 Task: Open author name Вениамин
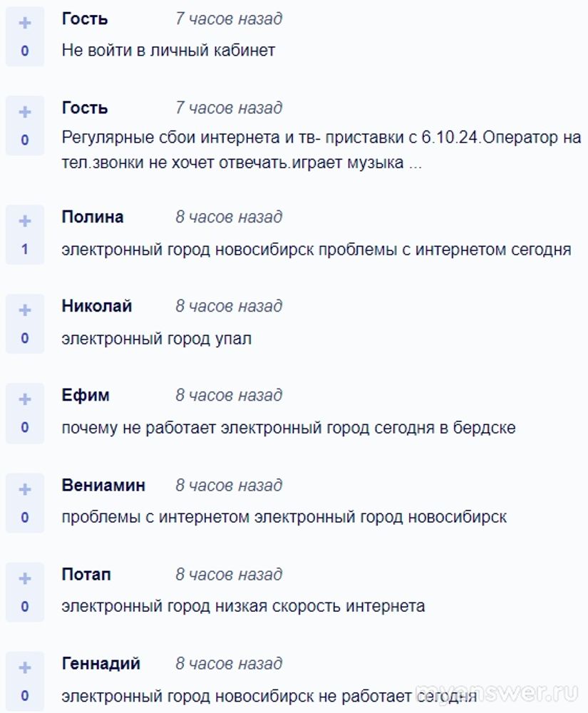click(x=103, y=485)
